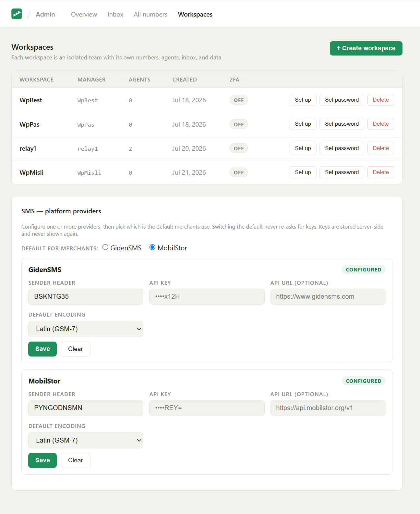Go to the Overview tab
Screen dimensions: 420x514
click(84, 14)
